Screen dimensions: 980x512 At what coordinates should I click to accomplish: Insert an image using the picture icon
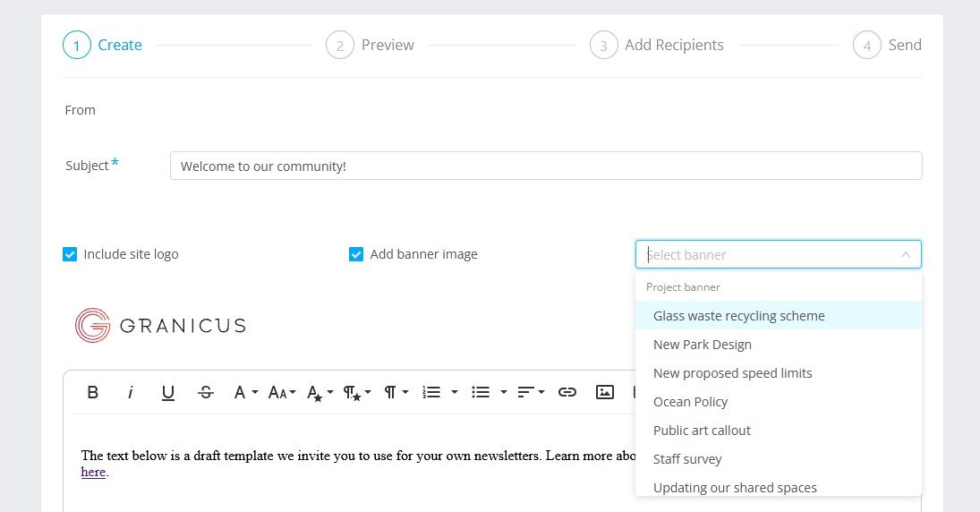(604, 392)
